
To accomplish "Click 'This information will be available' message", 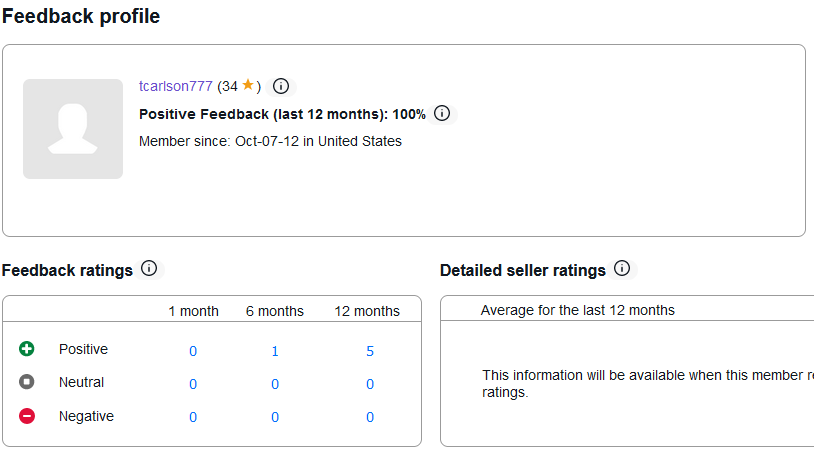I will 648,383.
